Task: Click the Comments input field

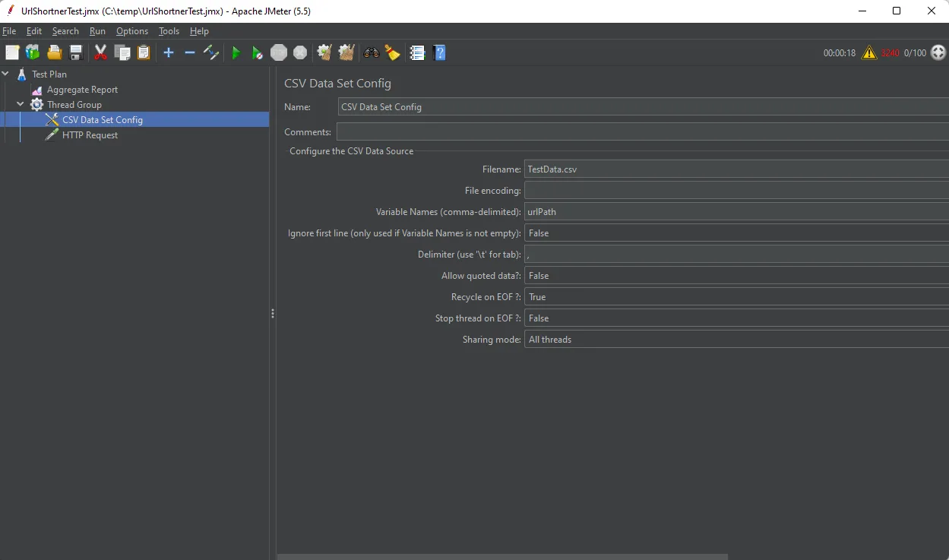Action: click(643, 132)
